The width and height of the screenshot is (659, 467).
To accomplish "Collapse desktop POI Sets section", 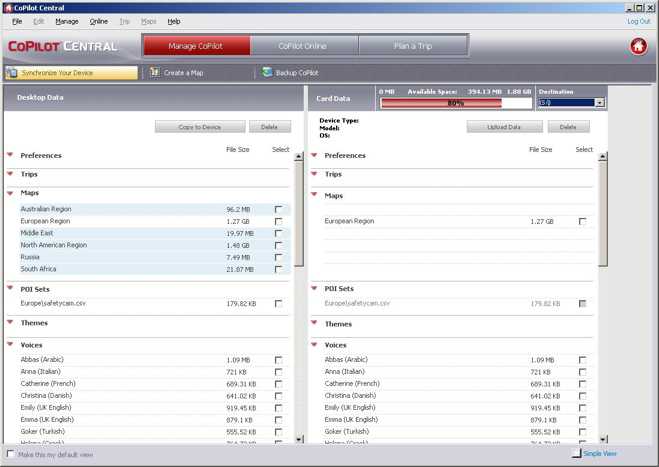I will [10, 288].
